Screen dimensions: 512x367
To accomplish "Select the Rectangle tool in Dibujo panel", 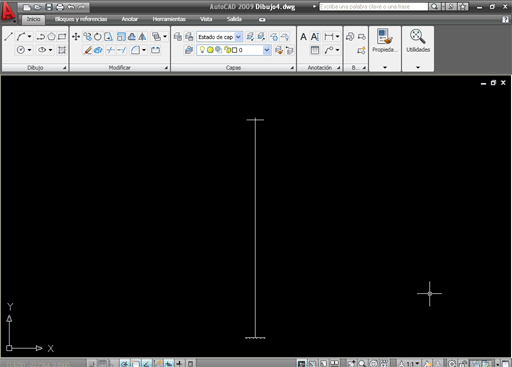I will (62, 37).
